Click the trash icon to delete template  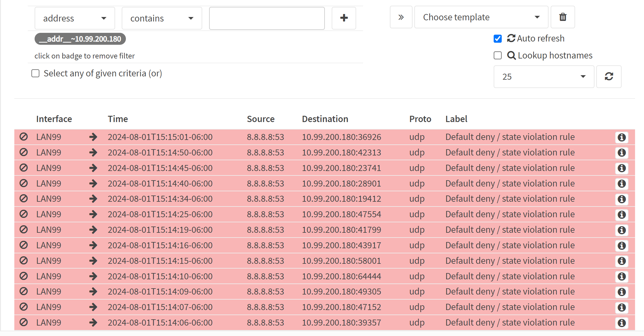[563, 17]
